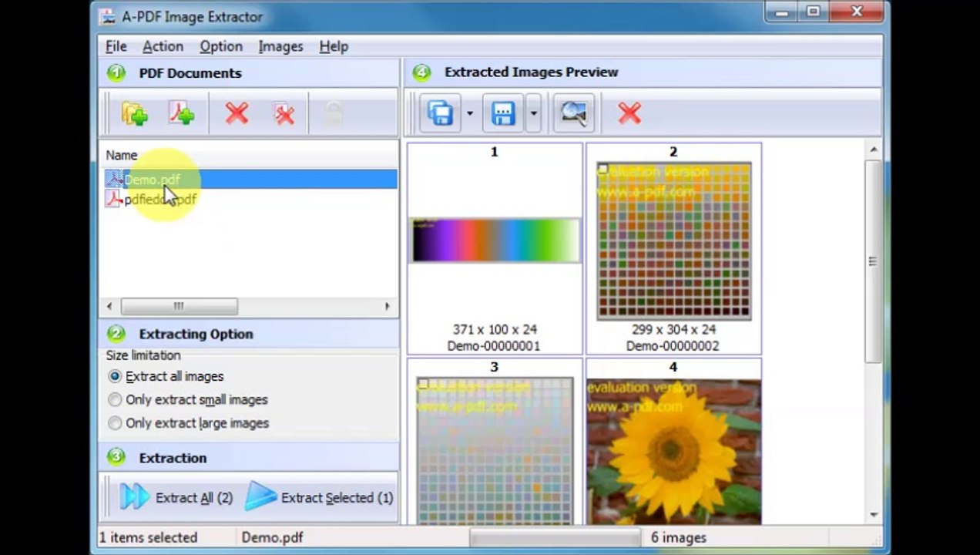This screenshot has height=555, width=980.
Task: Click '1 items selected' status text
Action: (x=149, y=537)
